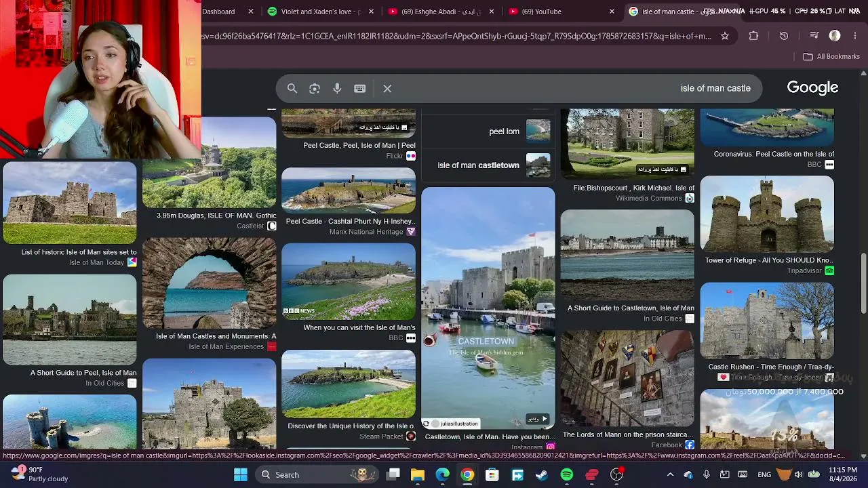This screenshot has height=488, width=868.
Task: Select the 'peel iom' related search
Action: [488, 131]
